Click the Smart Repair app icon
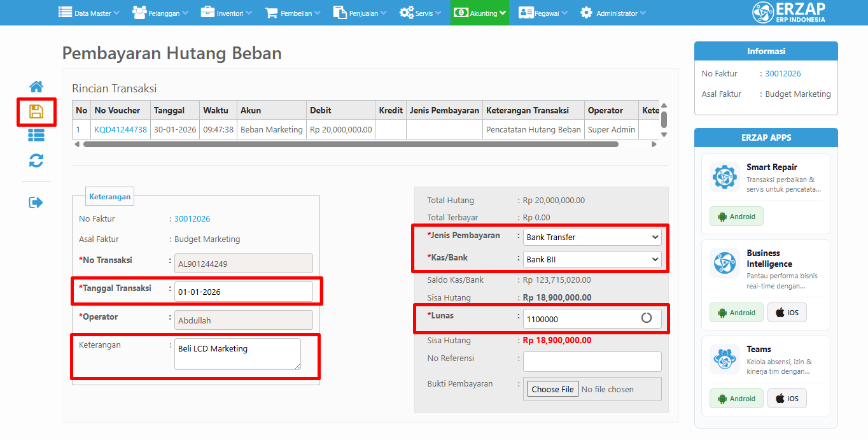 [x=725, y=177]
